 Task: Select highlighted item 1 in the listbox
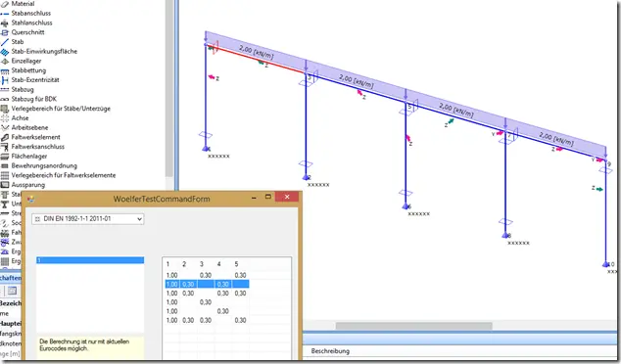coord(90,260)
